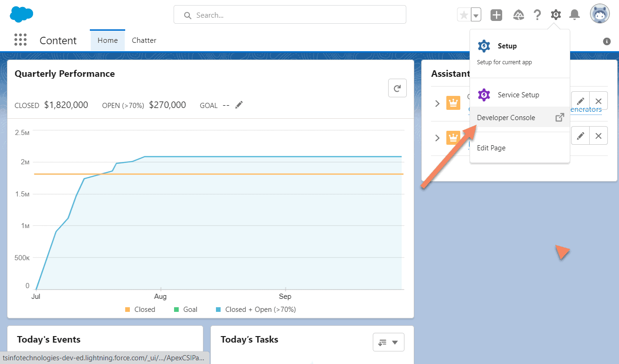Launch the Developer Console
Screen dimensions: 619x364
[x=506, y=117]
